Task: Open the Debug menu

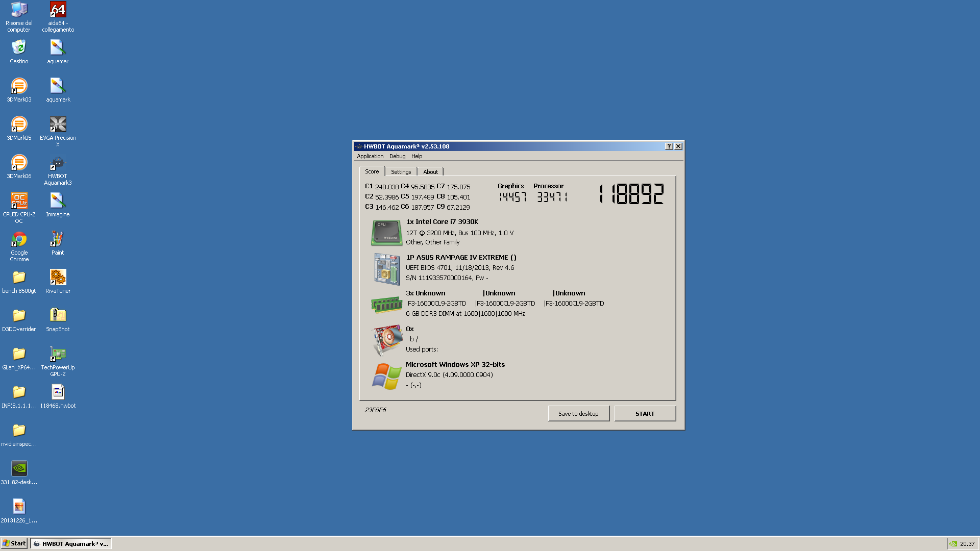Action: [397, 156]
